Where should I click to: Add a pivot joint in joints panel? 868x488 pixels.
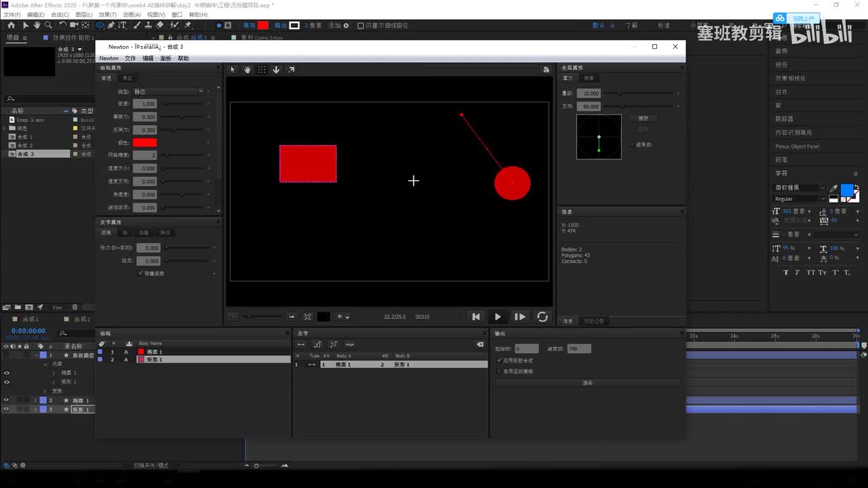[317, 344]
